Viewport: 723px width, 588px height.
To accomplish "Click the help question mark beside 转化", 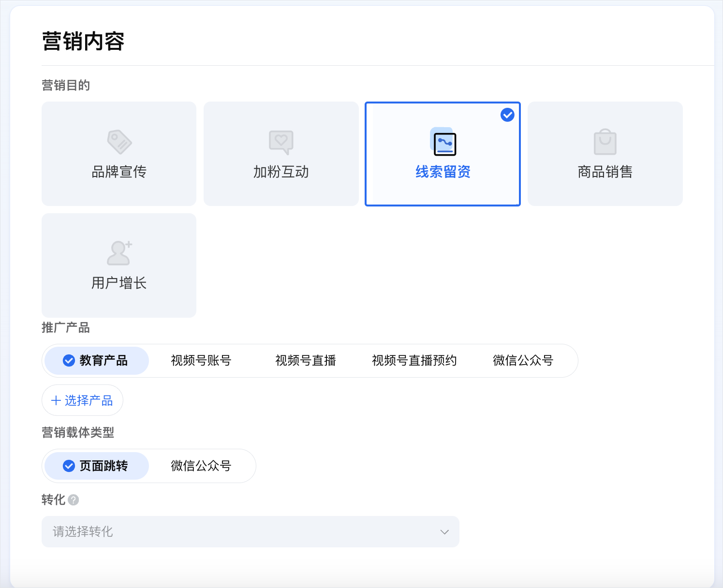I will 74,500.
